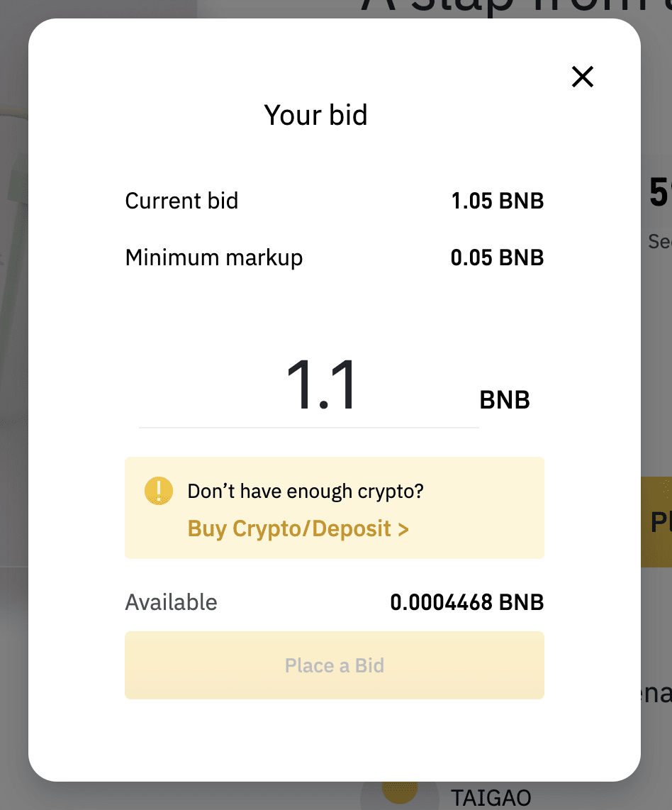Click the Don't have enough crypto? text

point(306,492)
